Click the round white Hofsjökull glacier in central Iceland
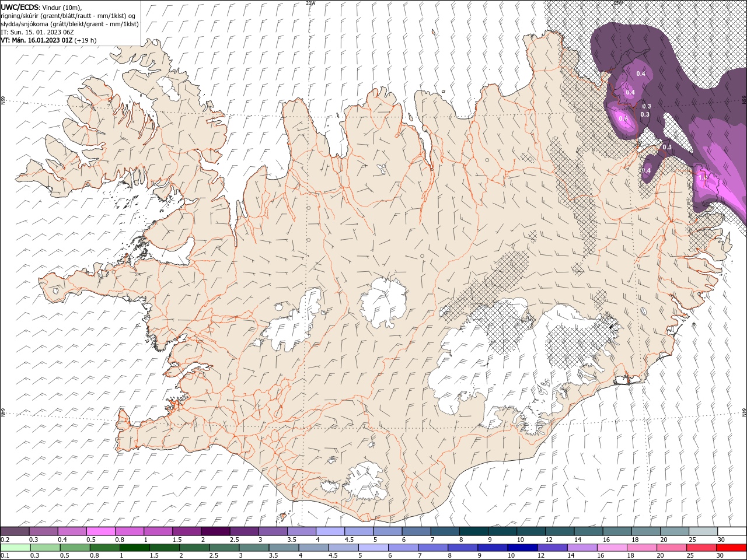Image resolution: width=747 pixels, height=560 pixels. [x=383, y=302]
